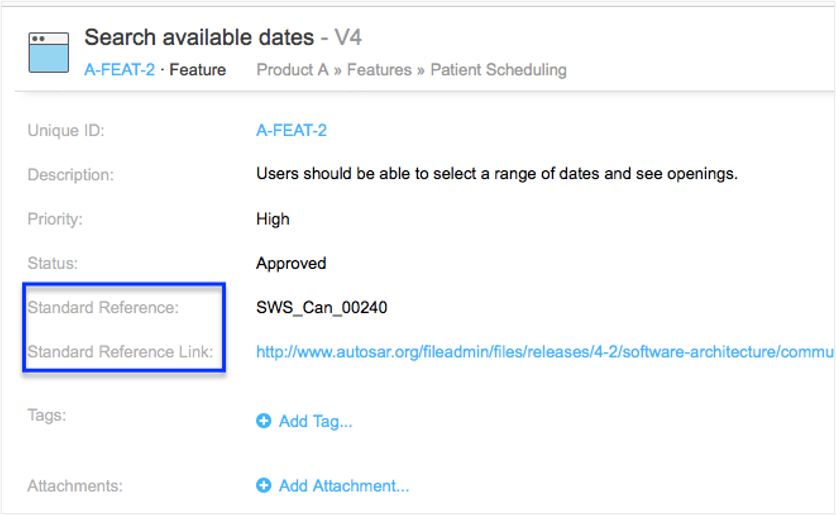Click the plus icon next to Add Tag
The image size is (836, 515).
click(x=264, y=421)
